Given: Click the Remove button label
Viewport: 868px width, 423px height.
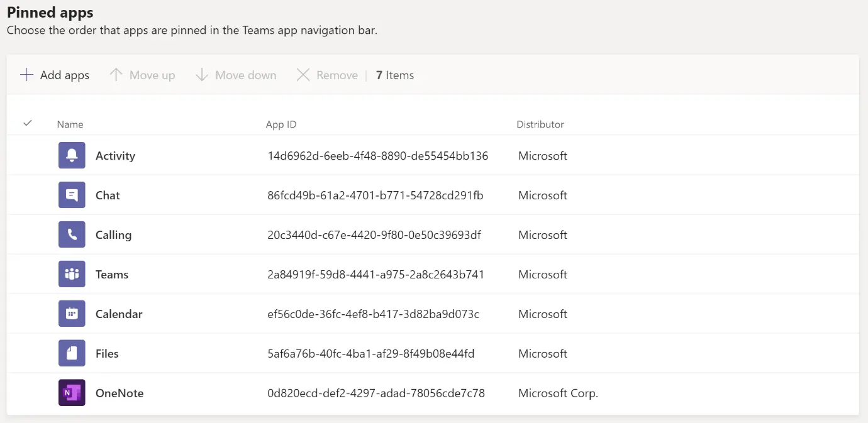Looking at the screenshot, I should 337,75.
